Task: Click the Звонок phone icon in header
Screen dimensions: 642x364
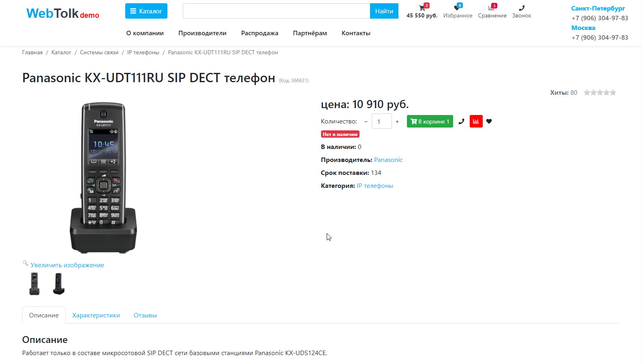Action: click(x=522, y=8)
